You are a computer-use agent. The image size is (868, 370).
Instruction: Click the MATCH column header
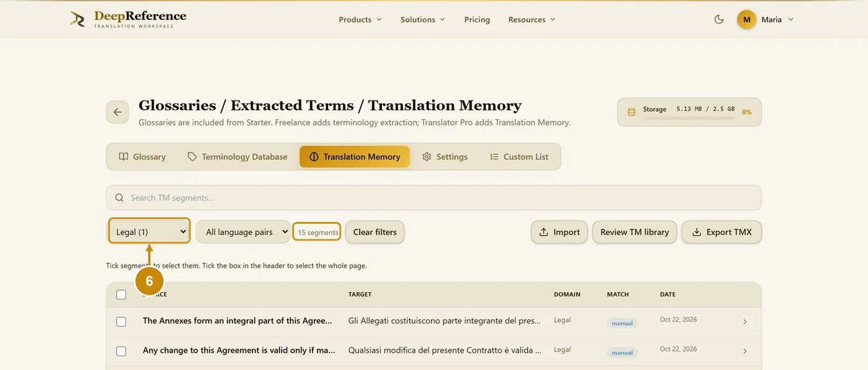[x=618, y=294]
